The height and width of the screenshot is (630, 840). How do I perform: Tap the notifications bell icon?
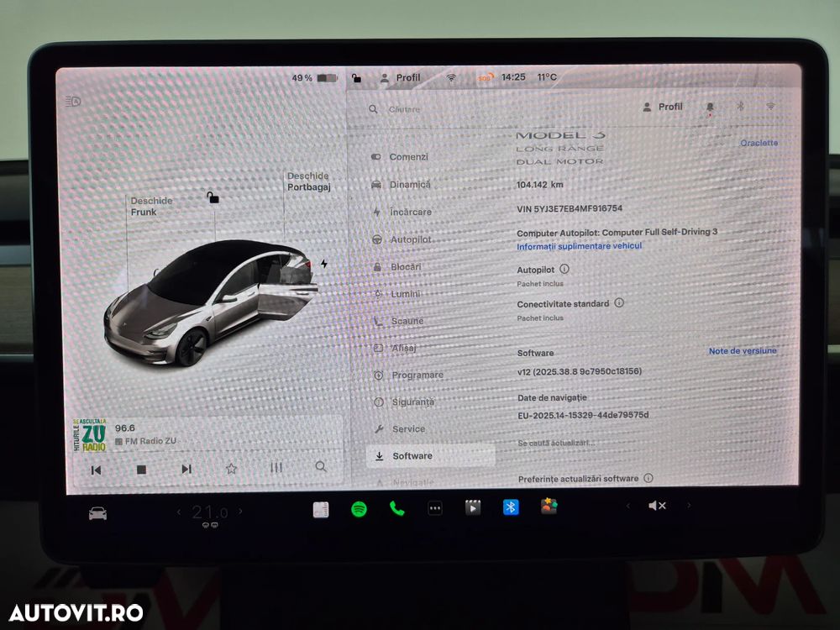(710, 108)
